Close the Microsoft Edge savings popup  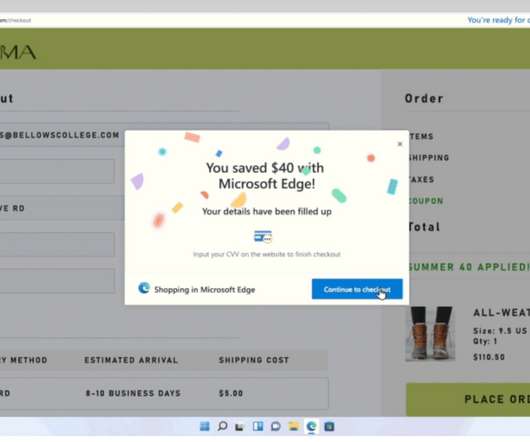pyautogui.click(x=400, y=144)
